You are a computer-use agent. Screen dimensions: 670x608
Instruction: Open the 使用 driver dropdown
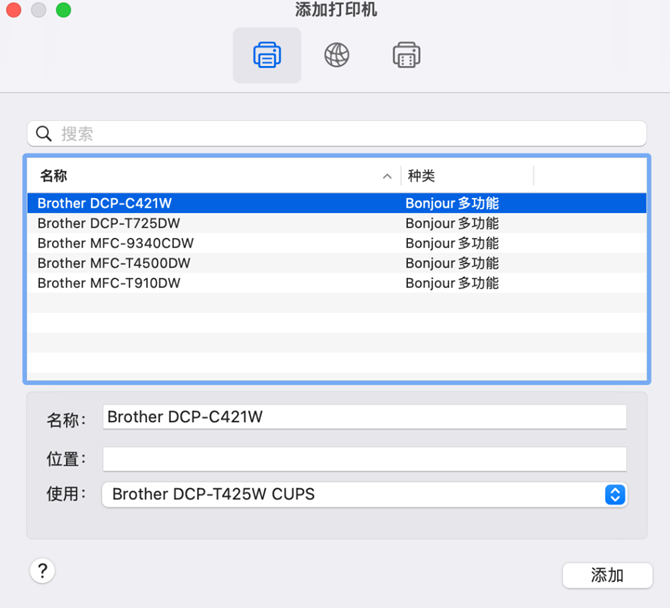pos(364,495)
